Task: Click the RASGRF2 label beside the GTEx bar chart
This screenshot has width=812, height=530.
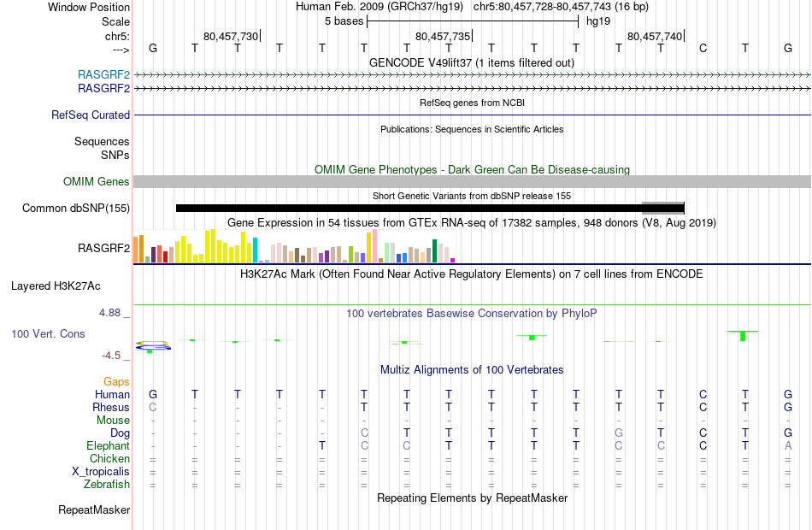Action: [103, 248]
